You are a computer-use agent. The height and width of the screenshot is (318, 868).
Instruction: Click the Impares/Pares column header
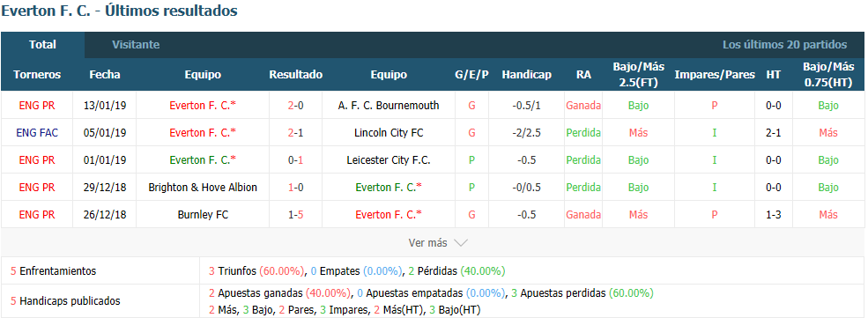715,75
